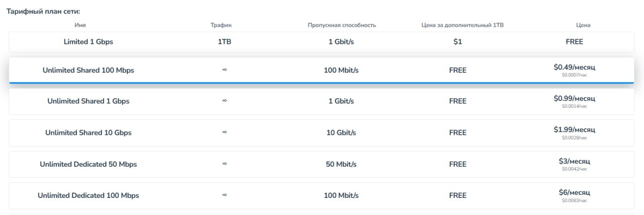Viewport: 644px width, 215px height.
Task: Click the Трафик column header
Action: (221, 25)
